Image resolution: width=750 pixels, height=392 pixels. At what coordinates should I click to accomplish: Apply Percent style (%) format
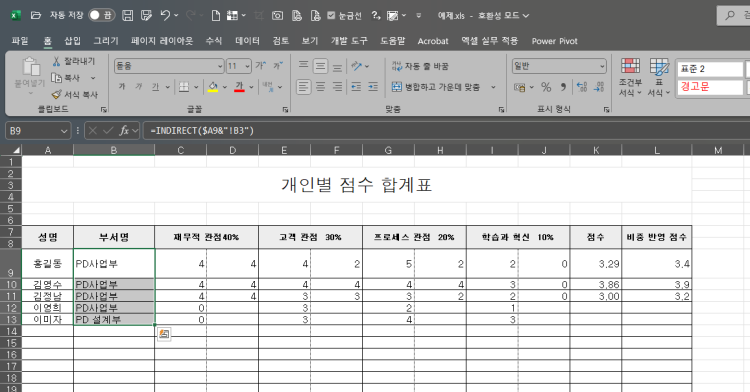point(546,87)
